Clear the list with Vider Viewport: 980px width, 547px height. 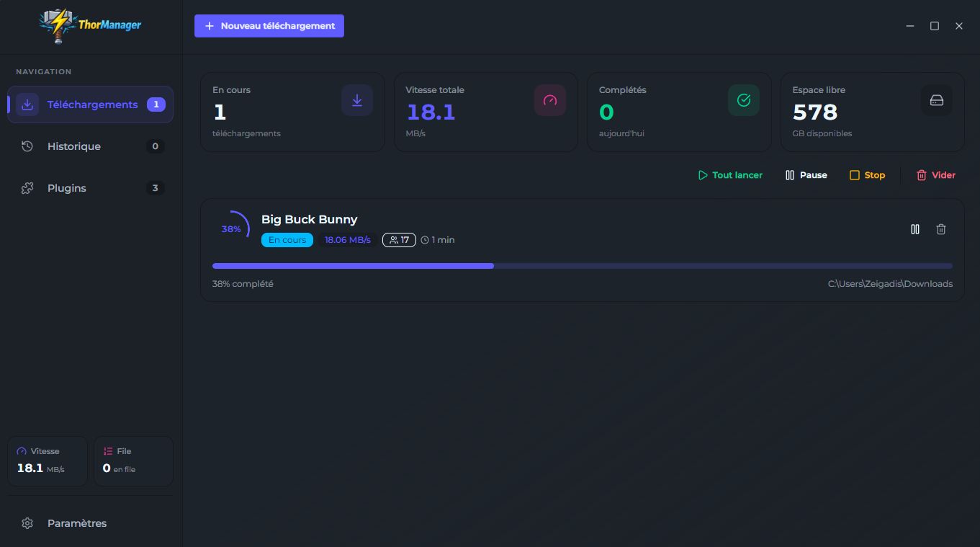pyautogui.click(x=936, y=175)
